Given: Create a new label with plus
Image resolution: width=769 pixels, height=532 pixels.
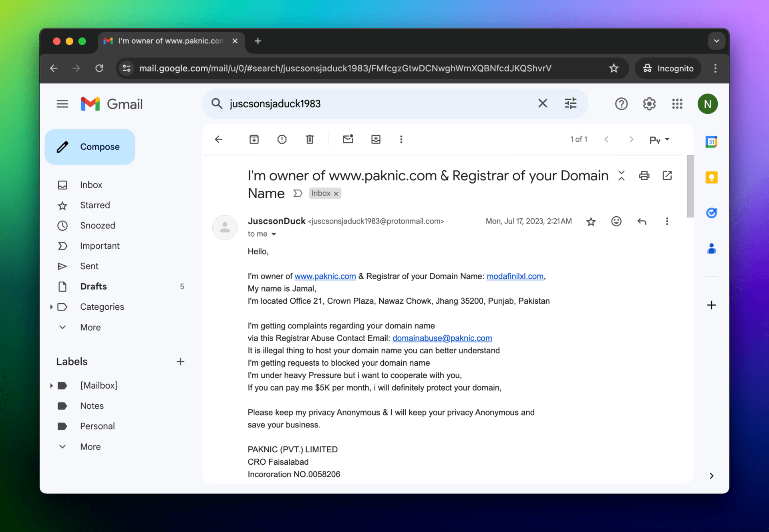Looking at the screenshot, I should click(180, 362).
